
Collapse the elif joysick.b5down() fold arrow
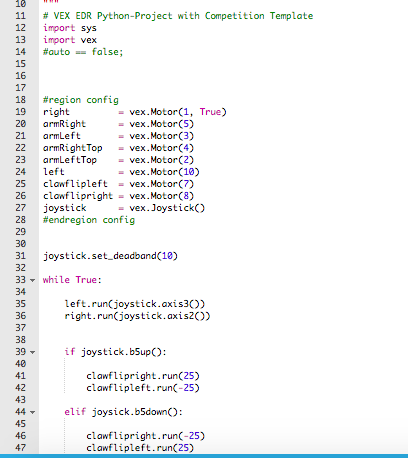click(32, 412)
